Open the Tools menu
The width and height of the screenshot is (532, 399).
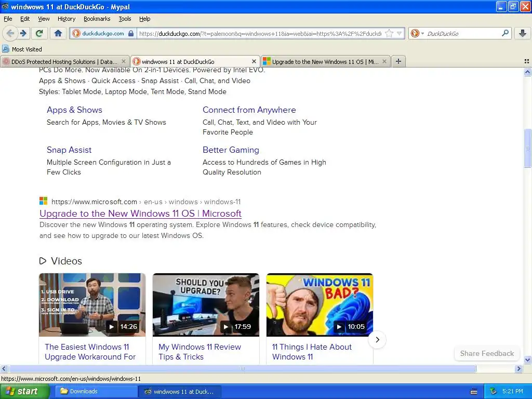(125, 19)
